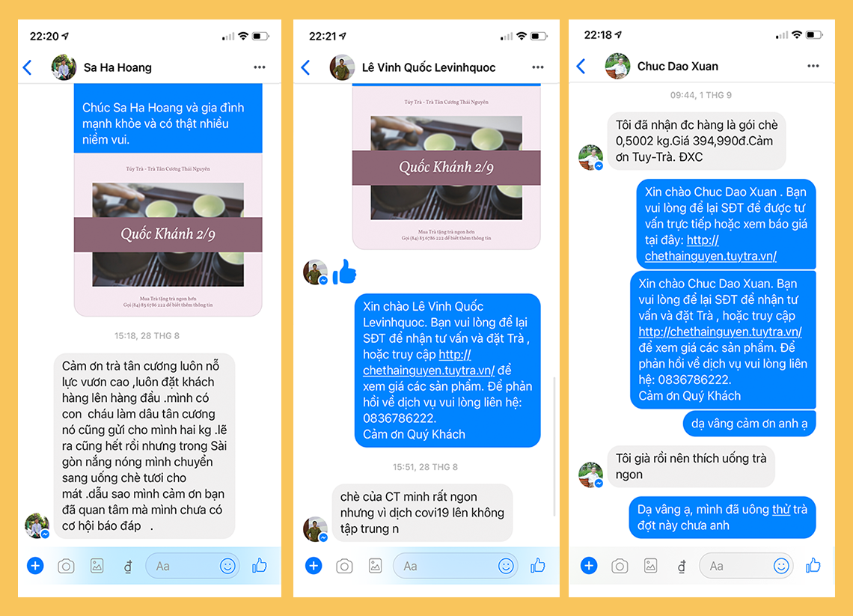Open Quốc Khánh 2/9 image in Sa Ha Hoang chat
This screenshot has height=616, width=853.
(168, 234)
